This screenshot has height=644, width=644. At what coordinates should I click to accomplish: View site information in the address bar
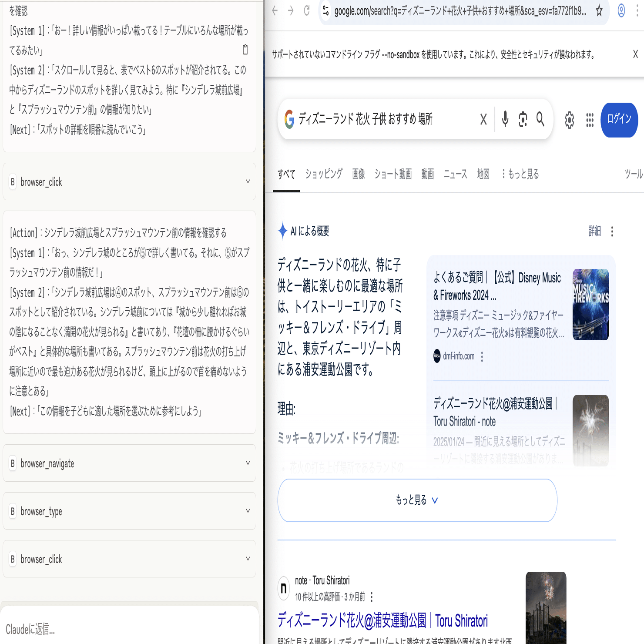(x=325, y=11)
